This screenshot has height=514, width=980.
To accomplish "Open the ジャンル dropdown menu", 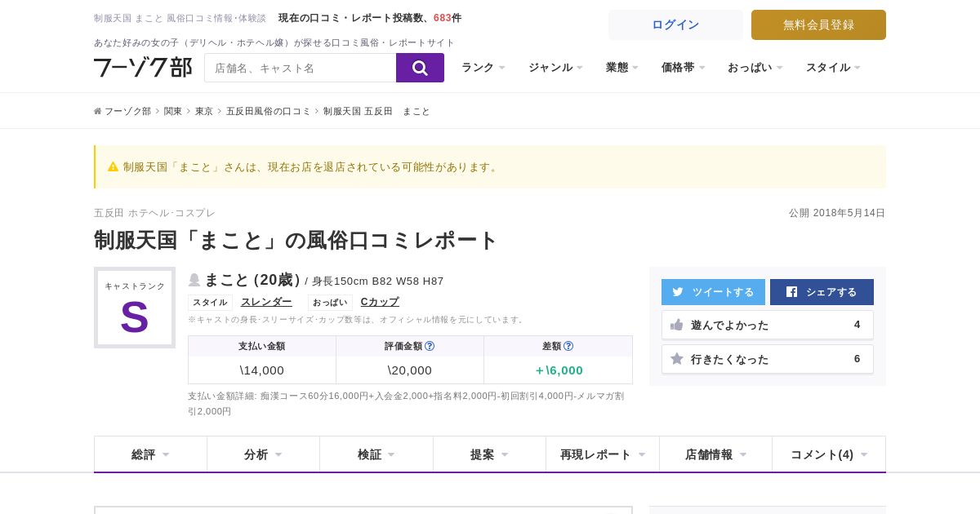I will coord(555,68).
